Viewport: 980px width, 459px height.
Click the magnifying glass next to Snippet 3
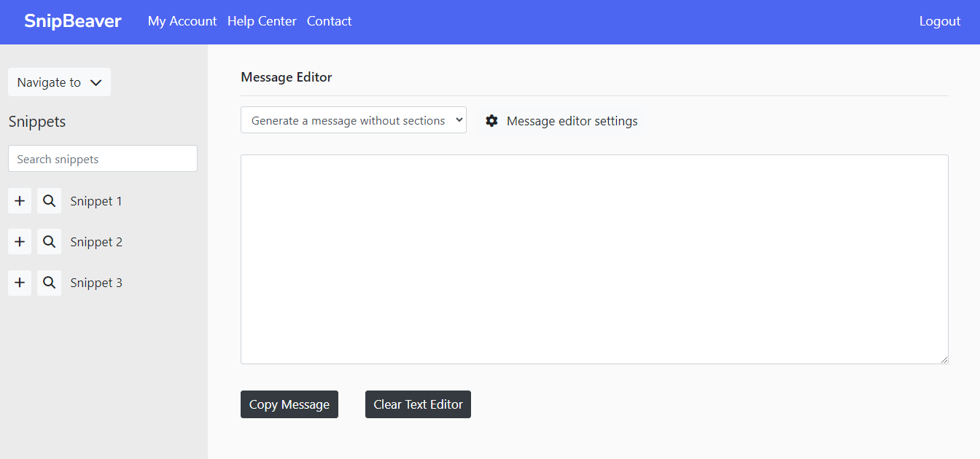tap(49, 283)
